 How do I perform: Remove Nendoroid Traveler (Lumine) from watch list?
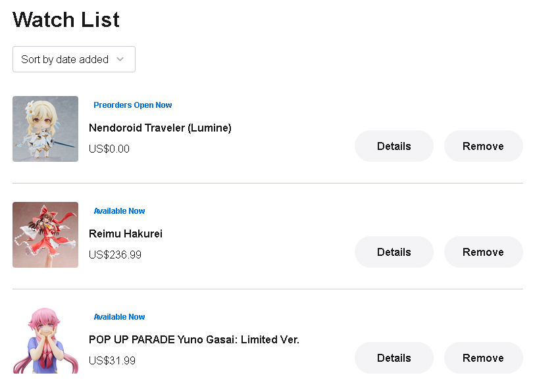pos(483,146)
